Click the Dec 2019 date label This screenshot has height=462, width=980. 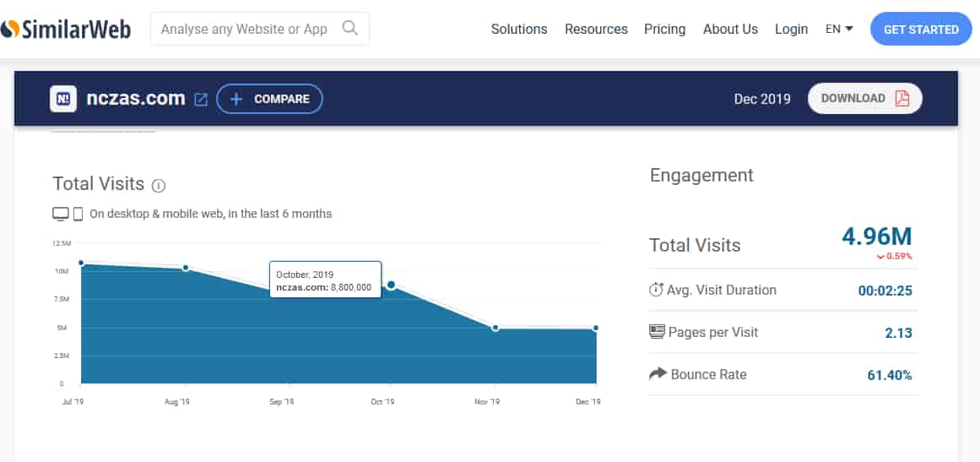[762, 99]
